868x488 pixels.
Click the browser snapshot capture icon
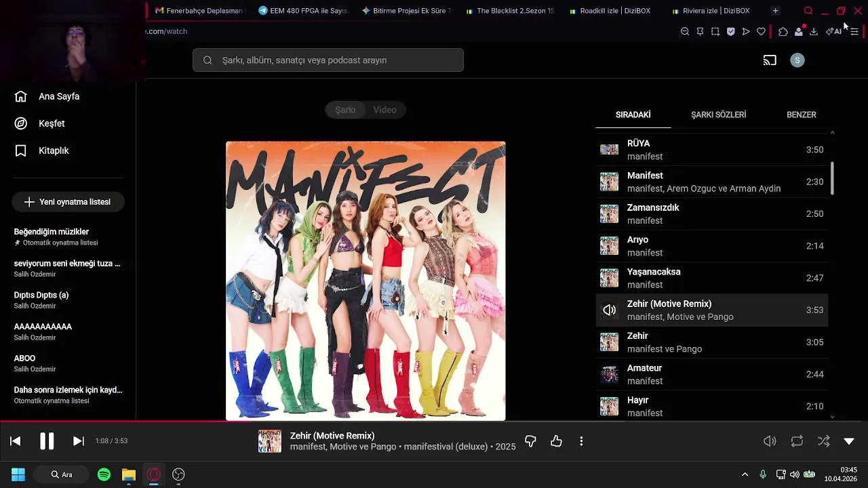(715, 31)
